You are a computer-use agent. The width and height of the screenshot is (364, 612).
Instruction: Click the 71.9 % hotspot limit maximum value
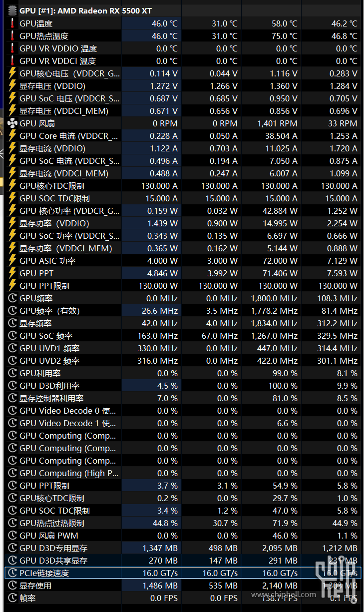pos(286,523)
